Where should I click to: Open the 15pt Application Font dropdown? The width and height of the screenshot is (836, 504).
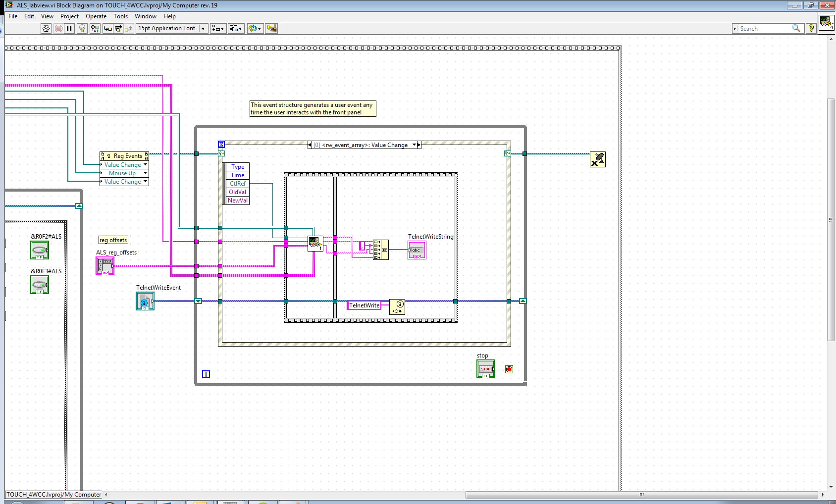[171, 28]
